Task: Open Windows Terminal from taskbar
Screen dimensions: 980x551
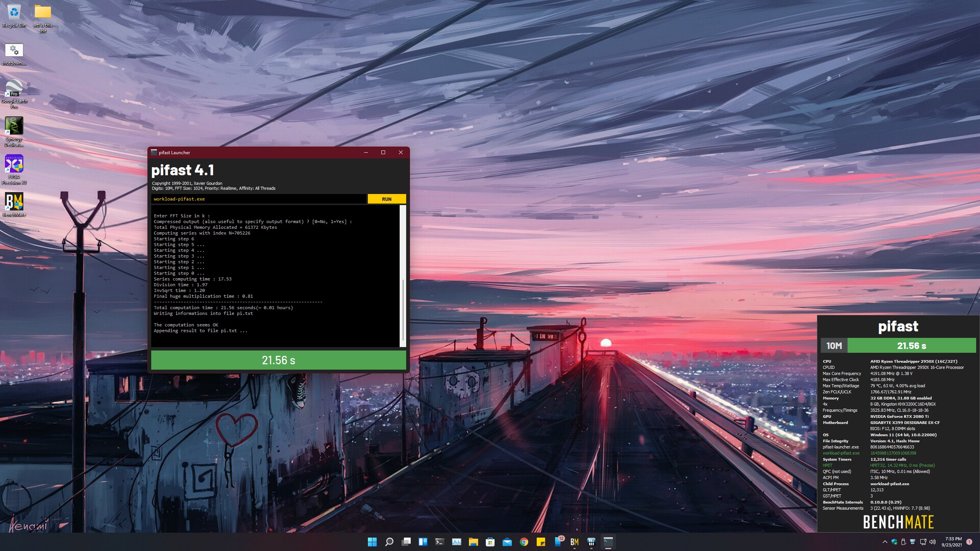Action: pyautogui.click(x=439, y=542)
